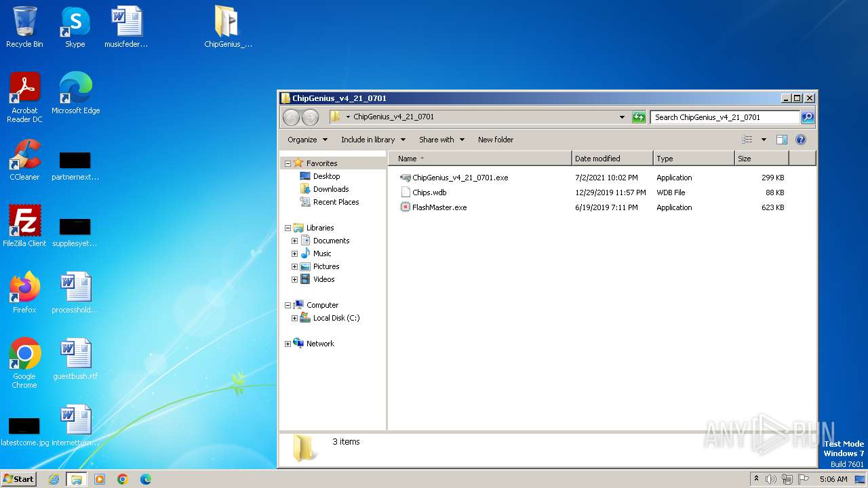
Task: Open Edge from the taskbar
Action: pyautogui.click(x=145, y=479)
